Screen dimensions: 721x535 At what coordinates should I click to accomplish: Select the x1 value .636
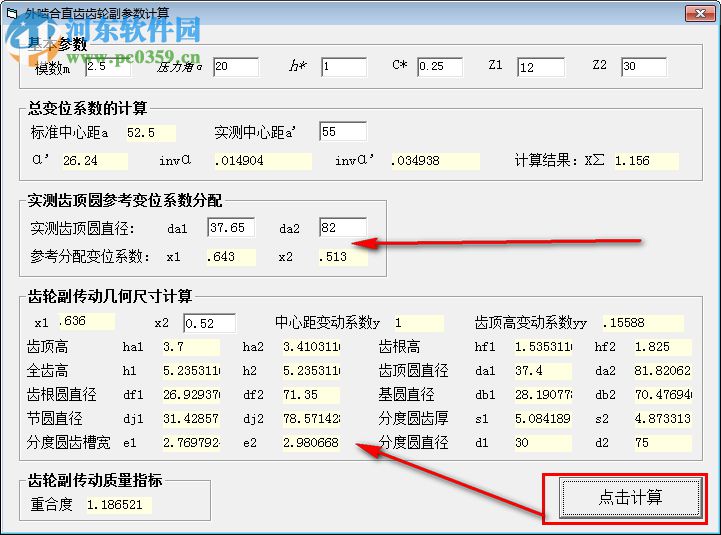(x=86, y=321)
